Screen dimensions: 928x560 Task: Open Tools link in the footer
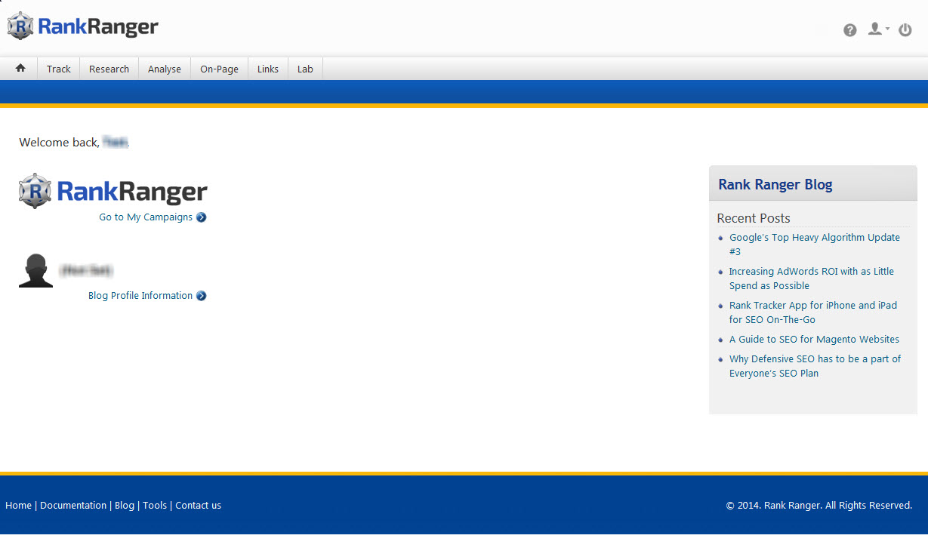coord(155,506)
